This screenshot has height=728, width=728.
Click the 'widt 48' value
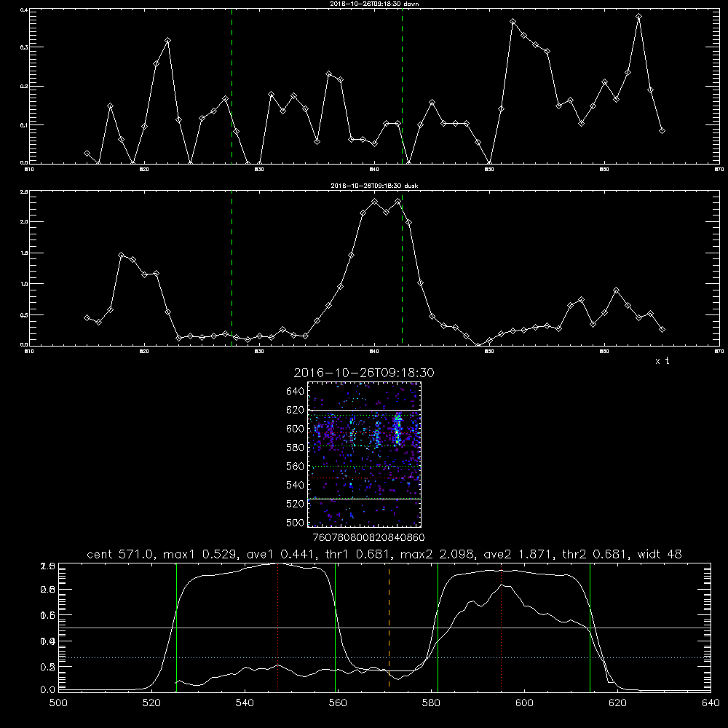tap(660, 554)
